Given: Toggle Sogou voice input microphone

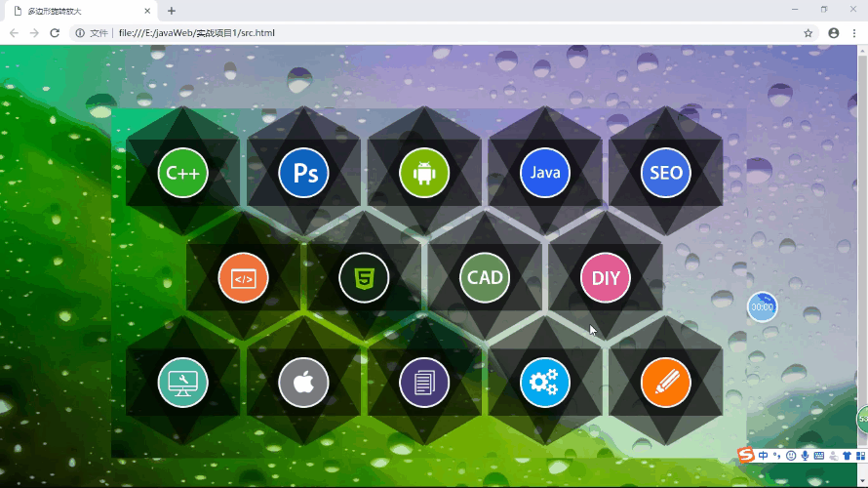Looking at the screenshot, I should tap(805, 456).
